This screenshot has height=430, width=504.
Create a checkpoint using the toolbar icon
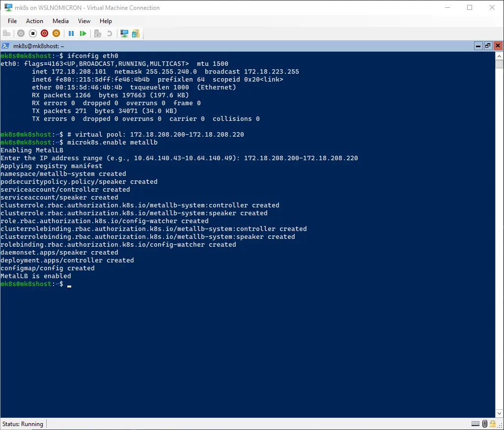coord(98,33)
